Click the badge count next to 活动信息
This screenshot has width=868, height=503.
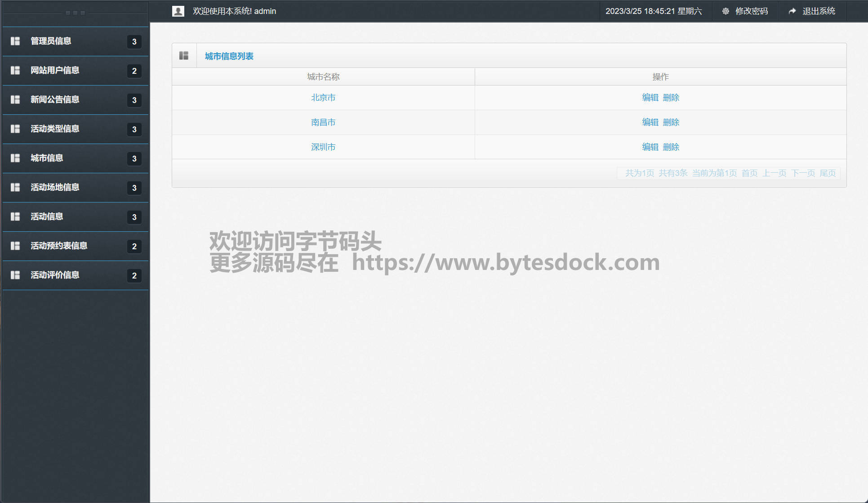click(134, 217)
